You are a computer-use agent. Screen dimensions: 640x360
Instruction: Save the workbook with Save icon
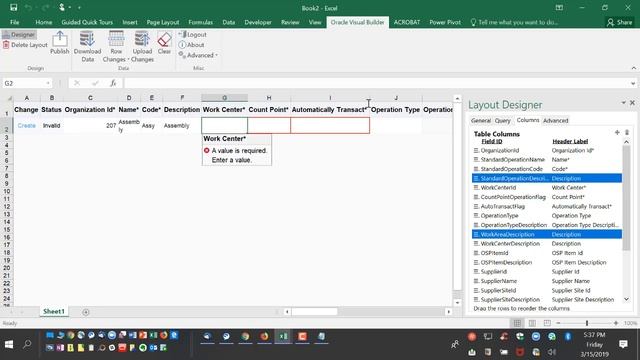13,7
